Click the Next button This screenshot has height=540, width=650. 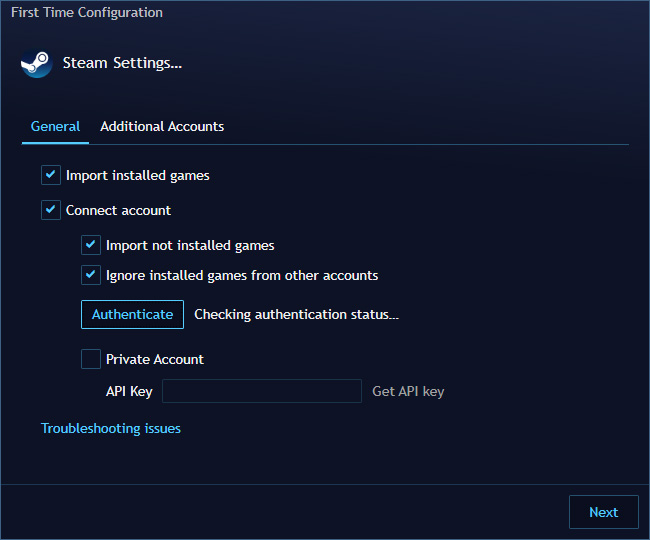tap(604, 512)
